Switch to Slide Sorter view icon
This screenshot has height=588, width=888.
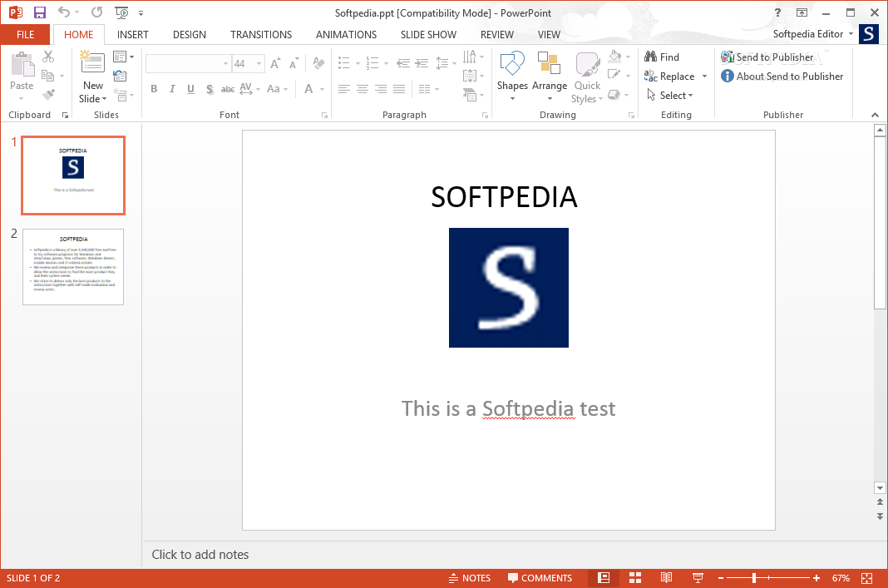635,578
